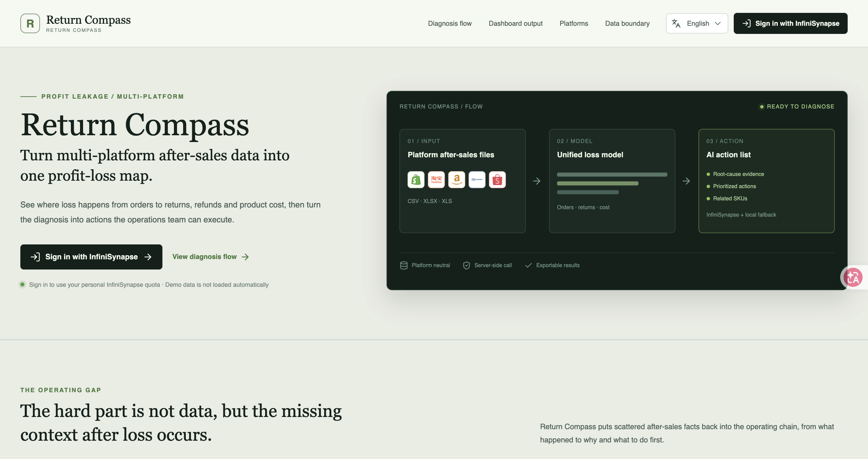This screenshot has height=459, width=868.
Task: Click Root-cause evidence list item
Action: click(x=735, y=174)
